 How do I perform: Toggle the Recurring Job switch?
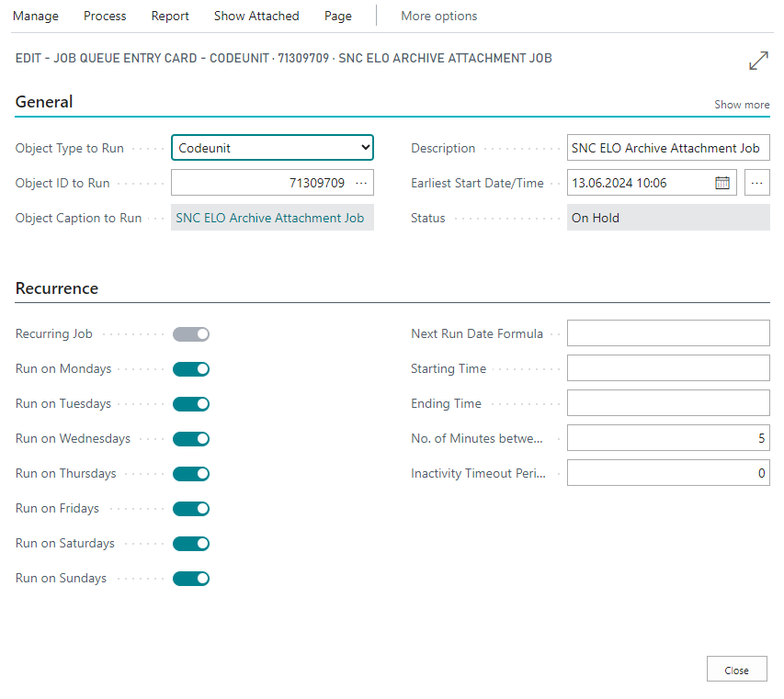click(191, 334)
